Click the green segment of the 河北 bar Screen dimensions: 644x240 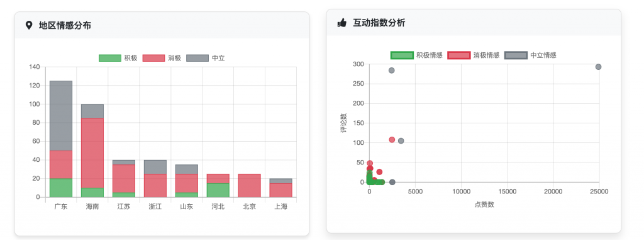pyautogui.click(x=218, y=190)
